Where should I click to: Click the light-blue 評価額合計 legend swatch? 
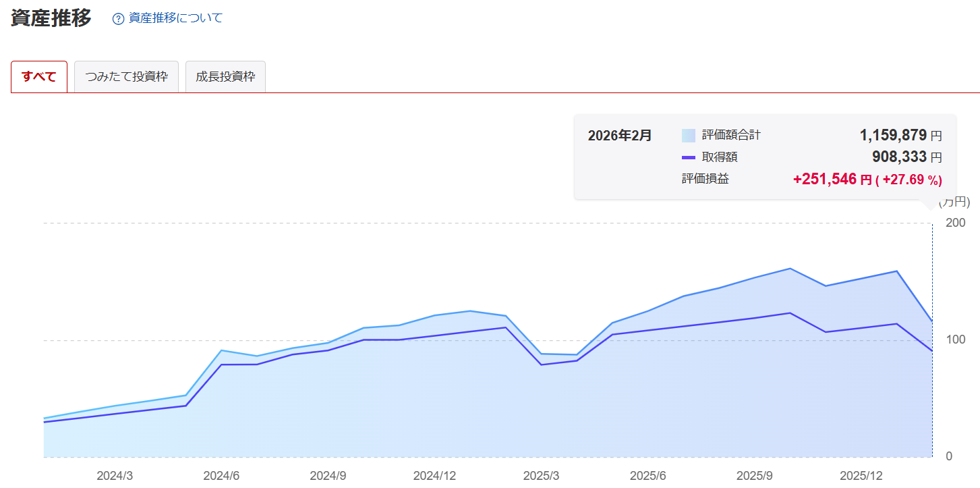tap(688, 135)
